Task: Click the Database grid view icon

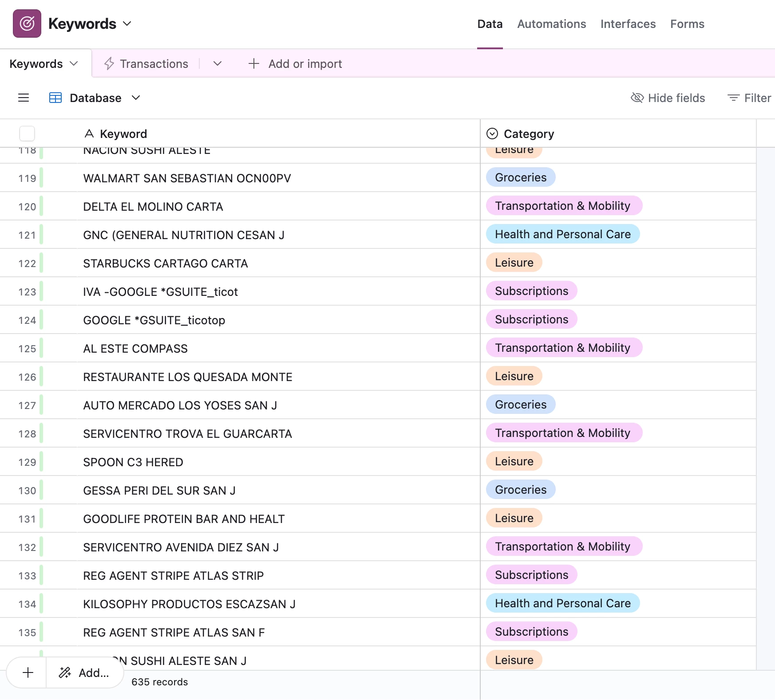Action: pos(55,98)
